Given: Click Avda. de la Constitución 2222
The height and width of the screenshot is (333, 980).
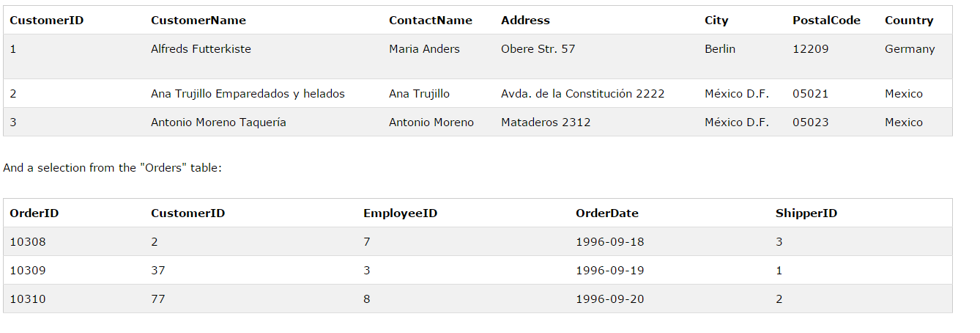Looking at the screenshot, I should point(583,94).
